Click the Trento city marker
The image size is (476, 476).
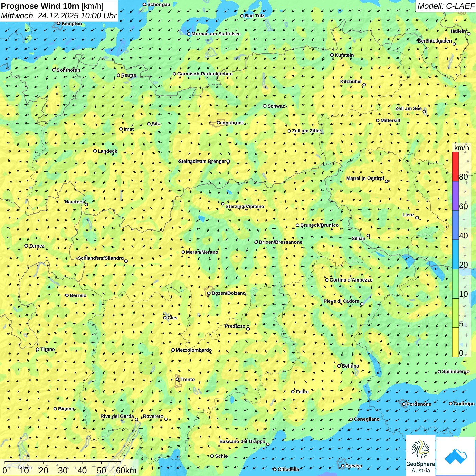point(177,379)
